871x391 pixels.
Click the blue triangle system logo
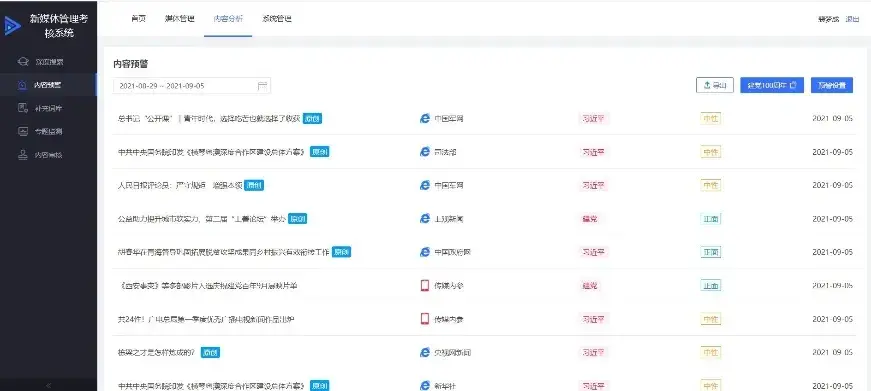tap(12, 26)
